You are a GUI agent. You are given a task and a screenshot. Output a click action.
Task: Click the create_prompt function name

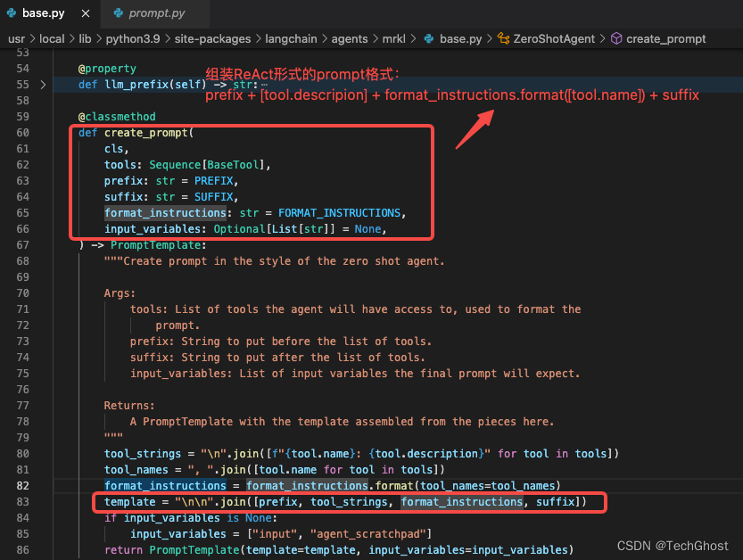point(146,133)
